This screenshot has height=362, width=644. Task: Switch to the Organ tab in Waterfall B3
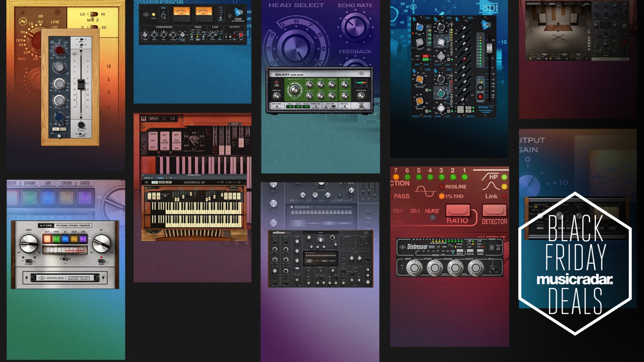(x=155, y=182)
